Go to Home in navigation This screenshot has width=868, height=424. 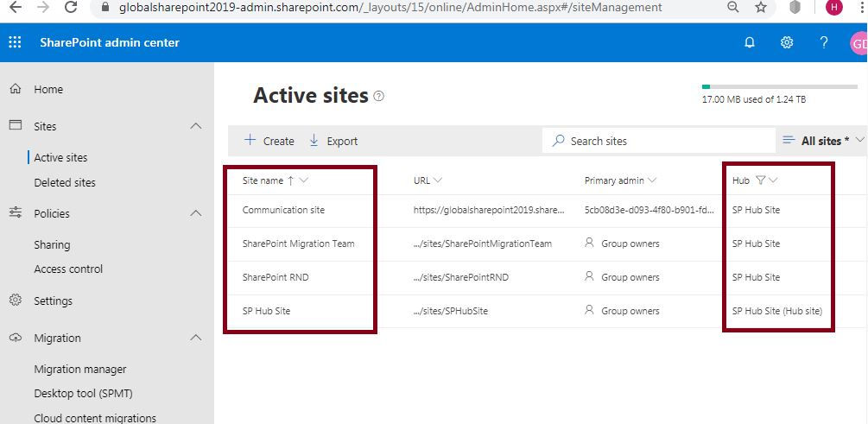click(48, 89)
